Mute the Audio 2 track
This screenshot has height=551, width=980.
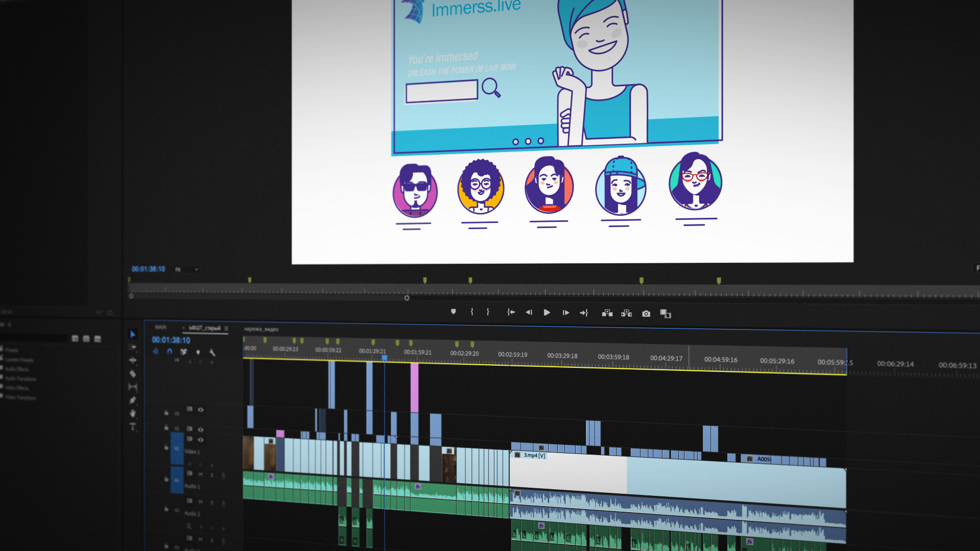201,502
